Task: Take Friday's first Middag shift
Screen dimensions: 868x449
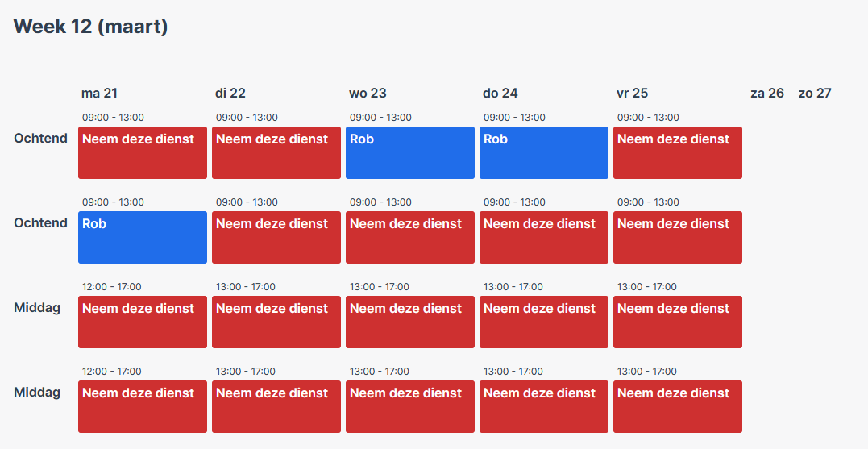Action: tap(678, 322)
